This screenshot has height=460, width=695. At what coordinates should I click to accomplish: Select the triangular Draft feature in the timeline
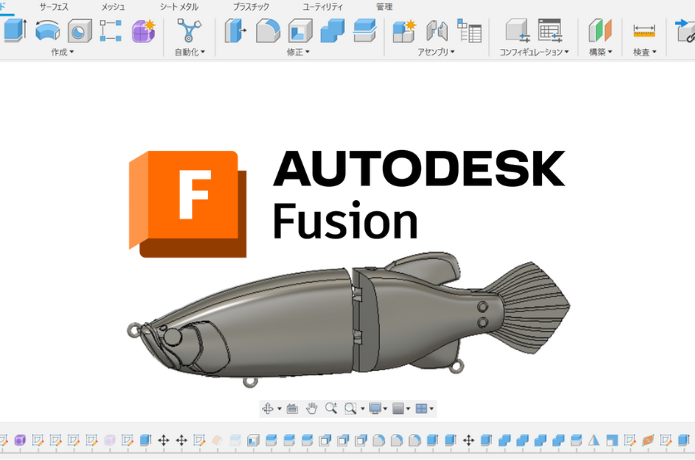pyautogui.click(x=594, y=440)
